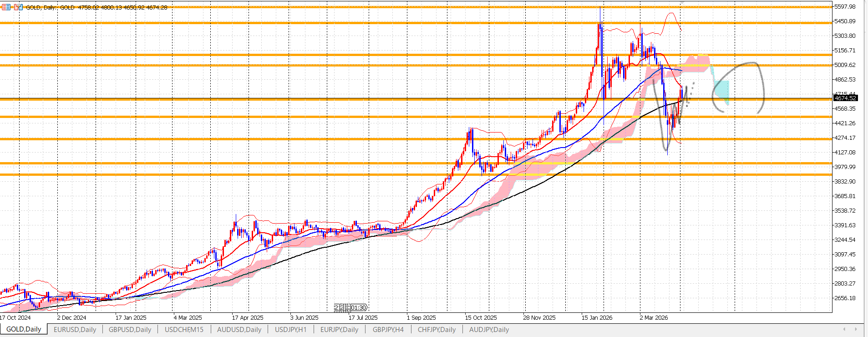Click the red and blue list icon at top-left

pyautogui.click(x=6, y=7)
